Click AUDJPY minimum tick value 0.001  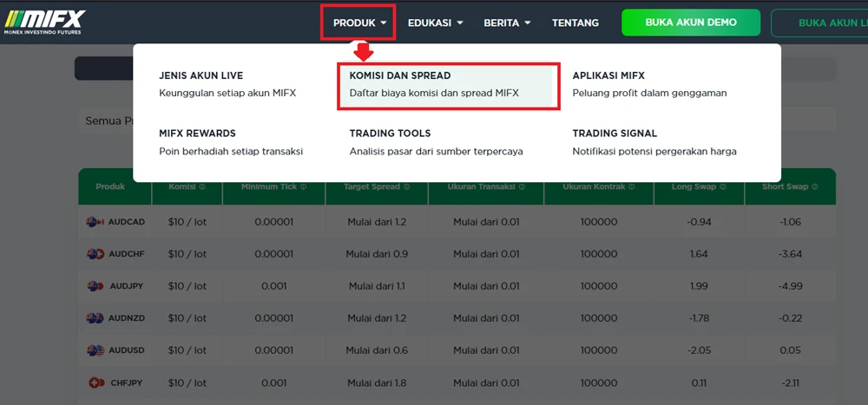[x=274, y=286]
